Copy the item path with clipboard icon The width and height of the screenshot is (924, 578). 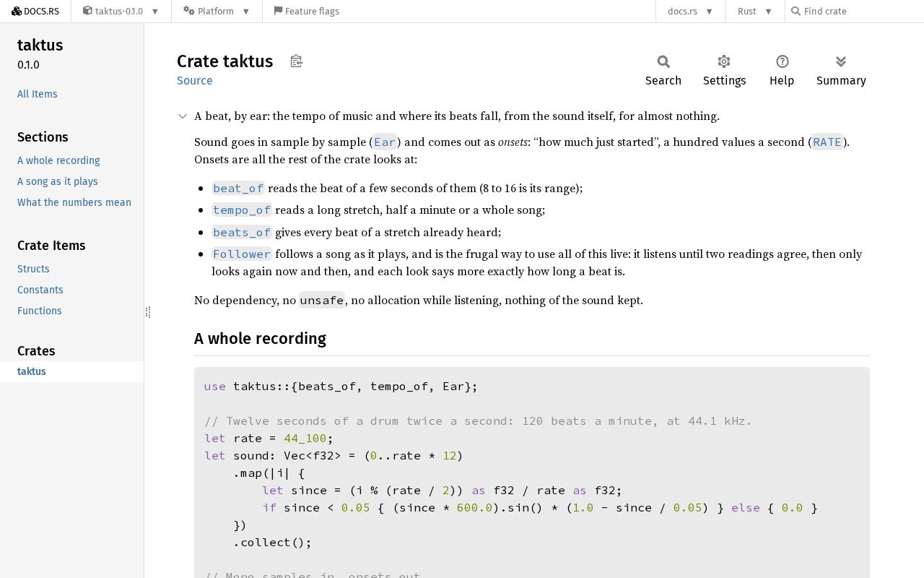click(296, 61)
